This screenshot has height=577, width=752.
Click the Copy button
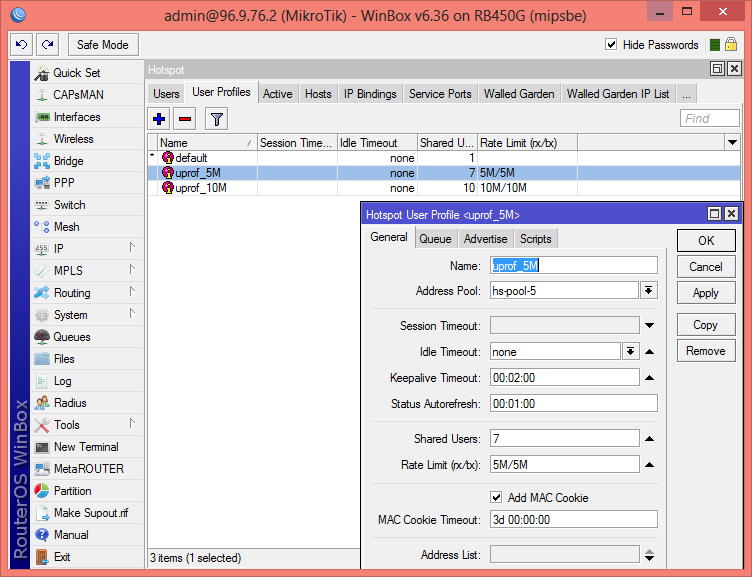[x=706, y=325]
